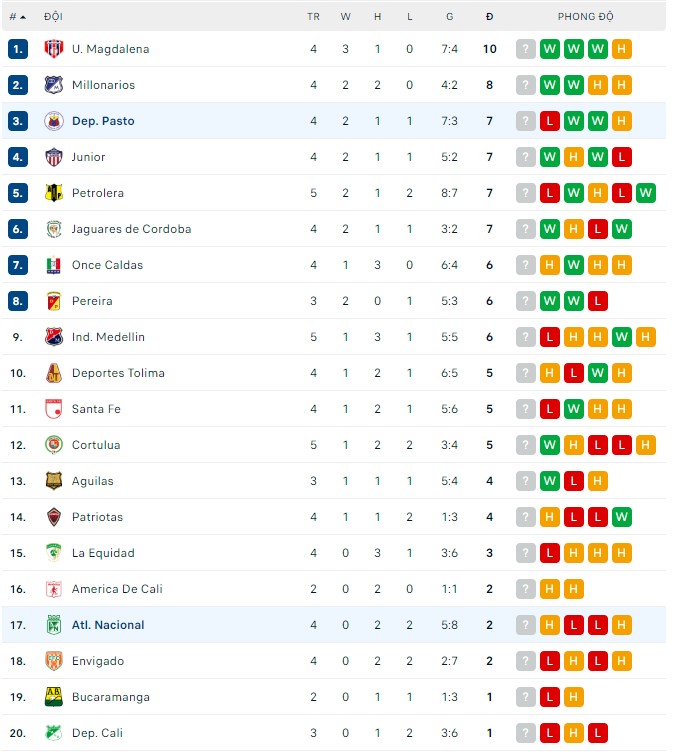Open the Jaguares de Cordoba team link
673x754 pixels.
pyautogui.click(x=131, y=229)
